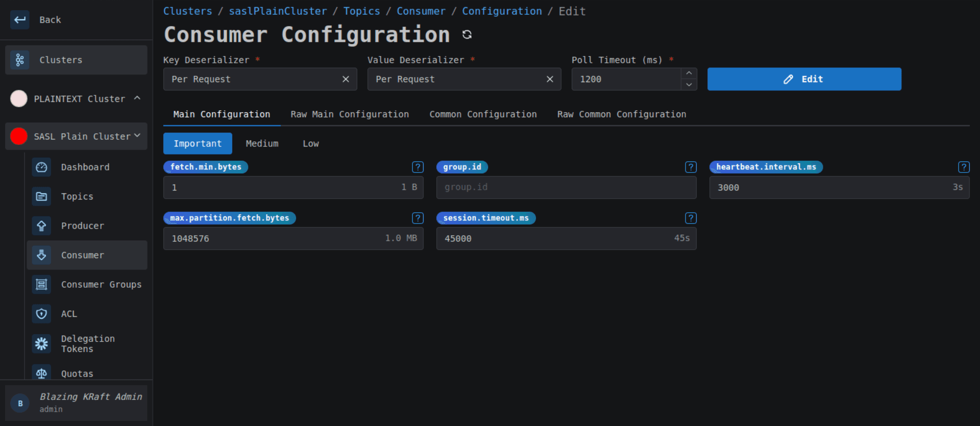Open the Consumer Groups icon
Screen dimensions: 980x426
tap(42, 284)
